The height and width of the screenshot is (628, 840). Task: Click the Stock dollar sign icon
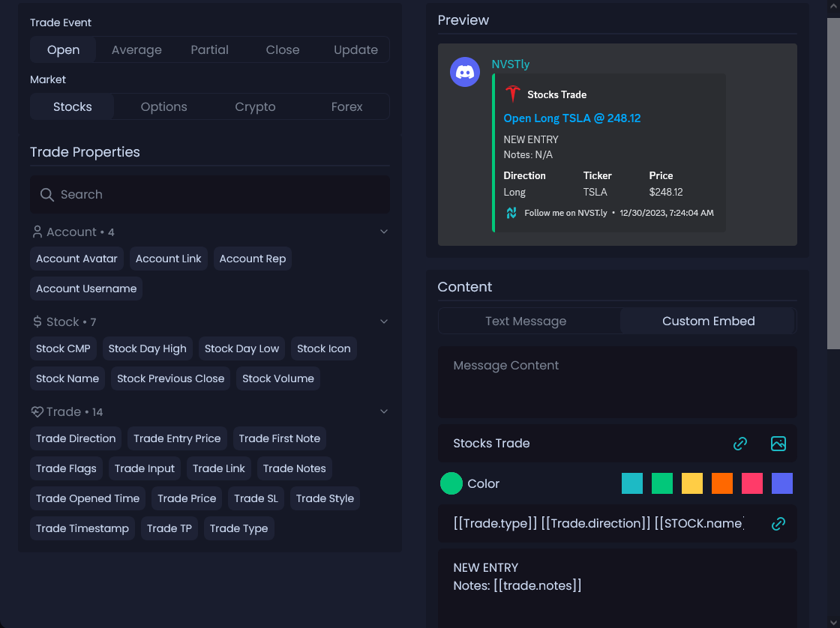[x=37, y=321]
